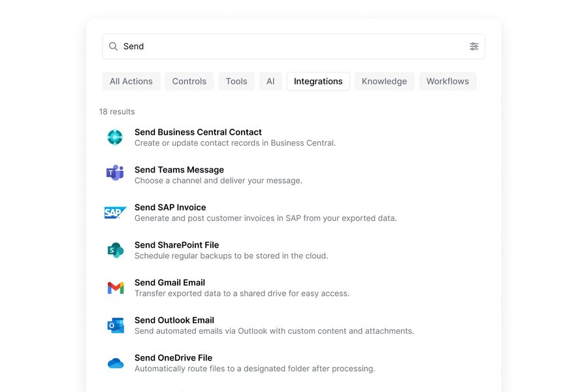Click the SharePoint icon
The width and height of the screenshot is (588, 392).
[x=116, y=250]
